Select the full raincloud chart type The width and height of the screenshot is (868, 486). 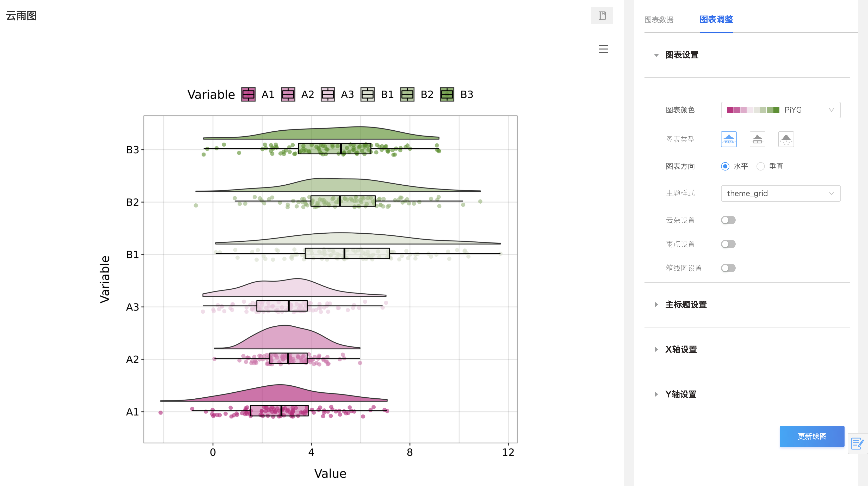(728, 139)
